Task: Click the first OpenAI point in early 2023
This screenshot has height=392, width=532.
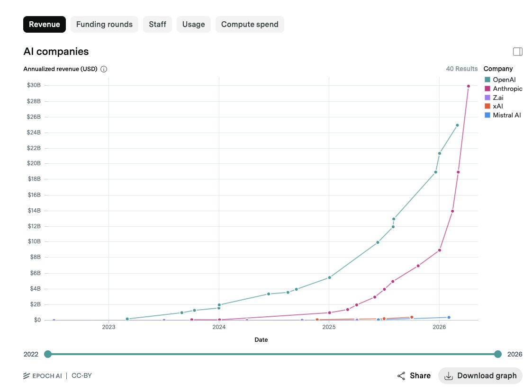Action: 127,319
